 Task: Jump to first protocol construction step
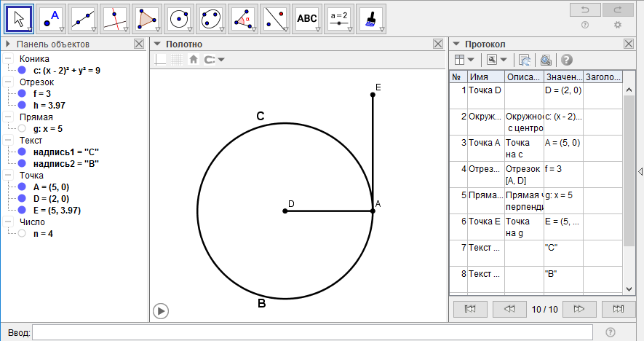tap(469, 309)
